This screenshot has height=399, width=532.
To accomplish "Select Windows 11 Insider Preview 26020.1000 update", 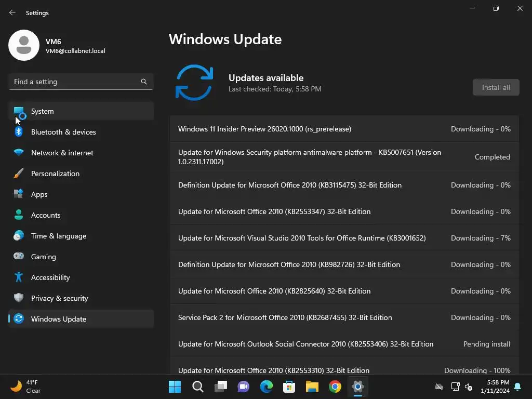I will (344, 129).
